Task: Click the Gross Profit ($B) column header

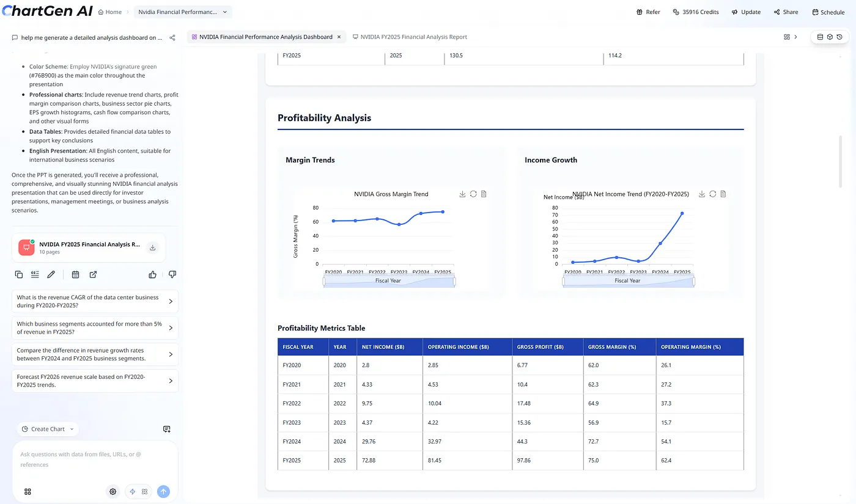Action: tap(547, 347)
